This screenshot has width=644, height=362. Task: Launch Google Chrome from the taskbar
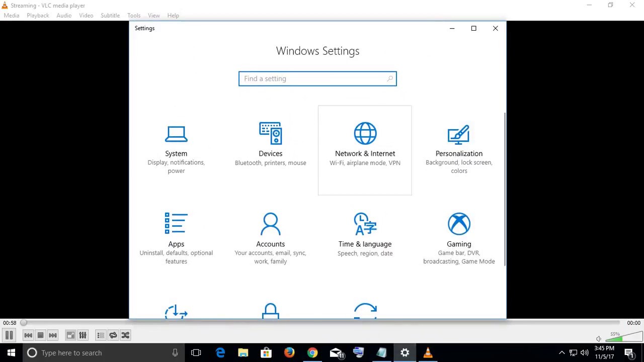(312, 353)
